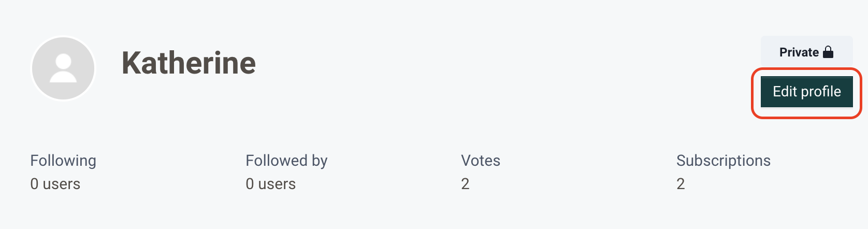The height and width of the screenshot is (229, 868).
Task: Click the count 2 under Subscriptions
Action: tap(681, 184)
